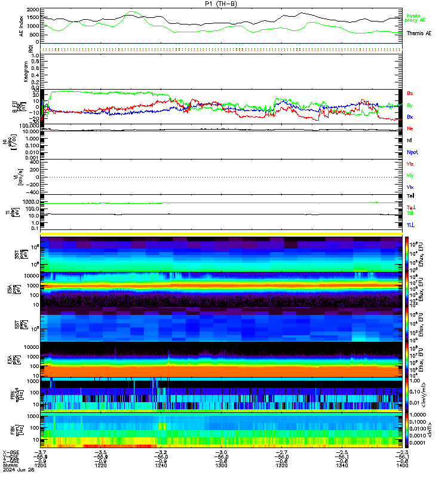Select the green By legend label
This screenshot has width=448, height=478.
tap(410, 106)
